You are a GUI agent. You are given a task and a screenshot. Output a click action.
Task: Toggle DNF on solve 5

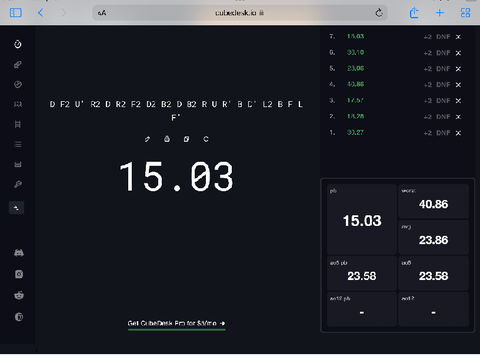point(443,69)
